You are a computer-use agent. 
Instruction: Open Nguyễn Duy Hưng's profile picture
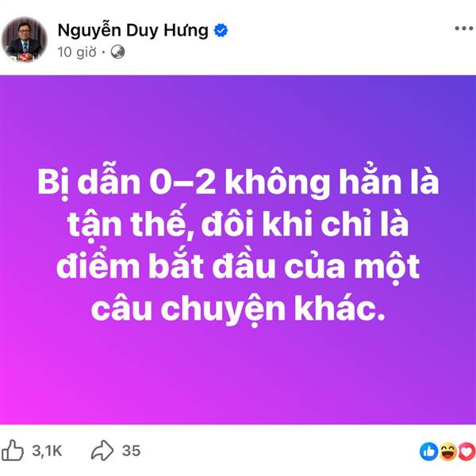click(x=25, y=40)
